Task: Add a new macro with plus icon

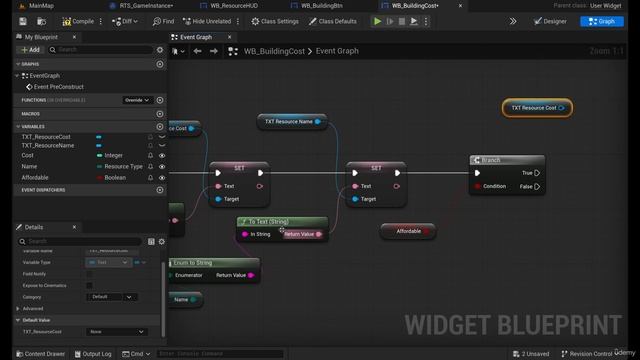Action: pos(160,114)
